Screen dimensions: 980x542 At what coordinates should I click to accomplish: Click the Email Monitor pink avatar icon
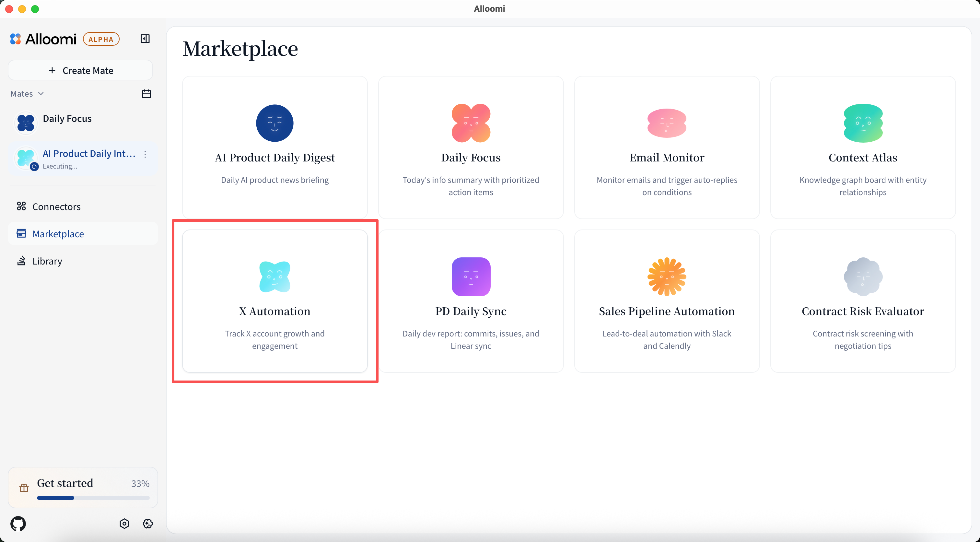667,123
